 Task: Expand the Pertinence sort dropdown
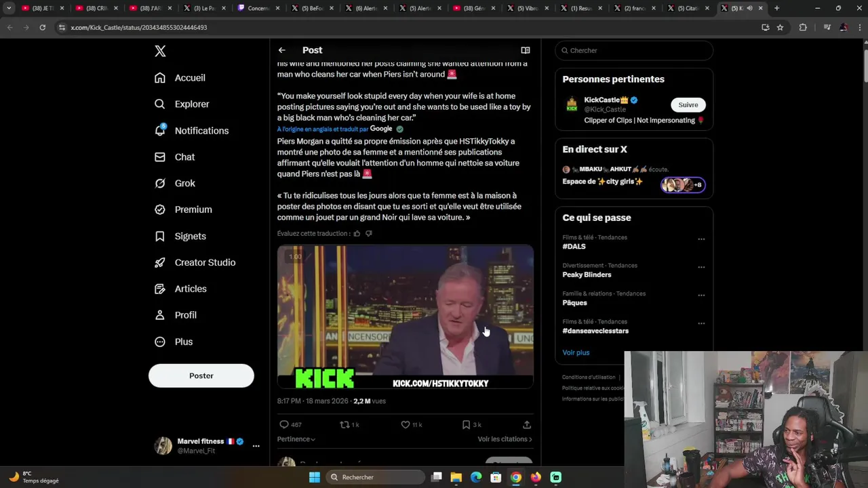(296, 439)
